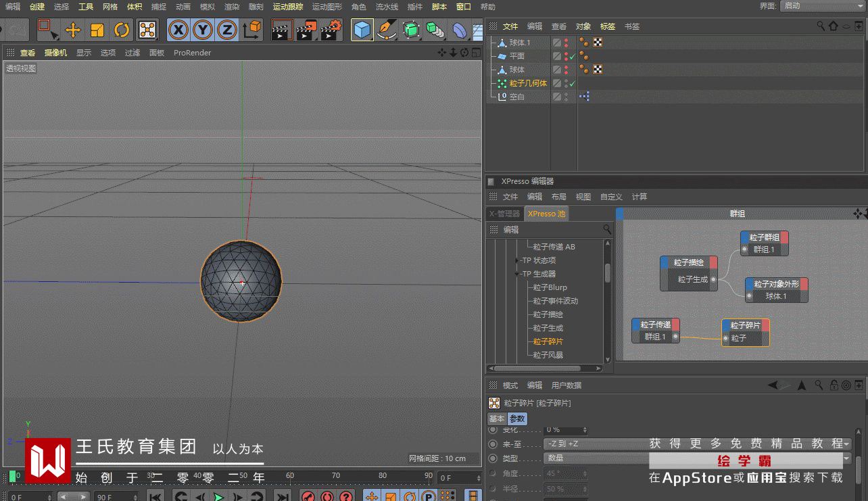Jump to the timeline start frame
This screenshot has width=868, height=501.
(155, 496)
